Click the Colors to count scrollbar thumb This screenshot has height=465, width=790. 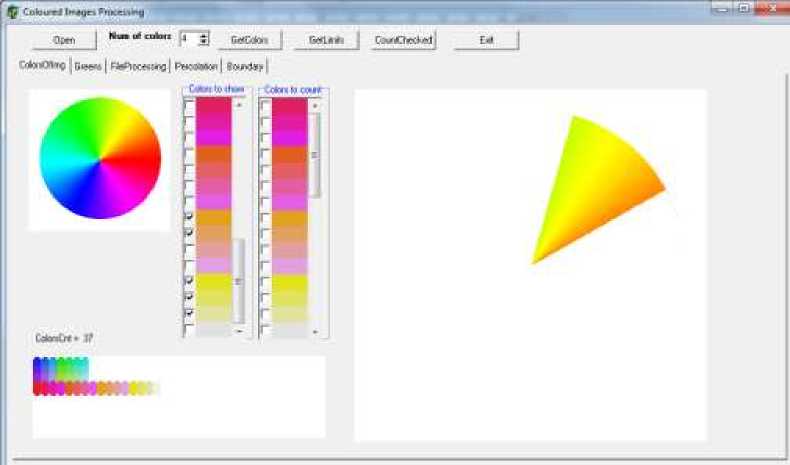pyautogui.click(x=315, y=155)
